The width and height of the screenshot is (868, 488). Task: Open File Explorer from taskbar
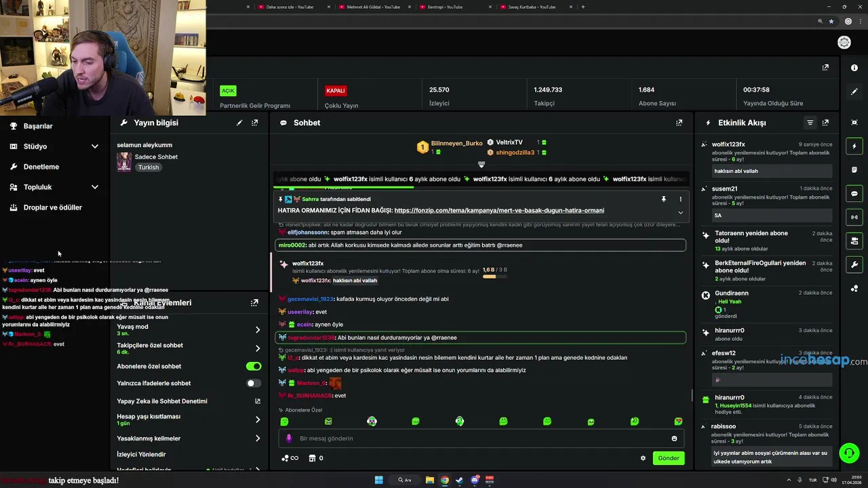coord(430,480)
